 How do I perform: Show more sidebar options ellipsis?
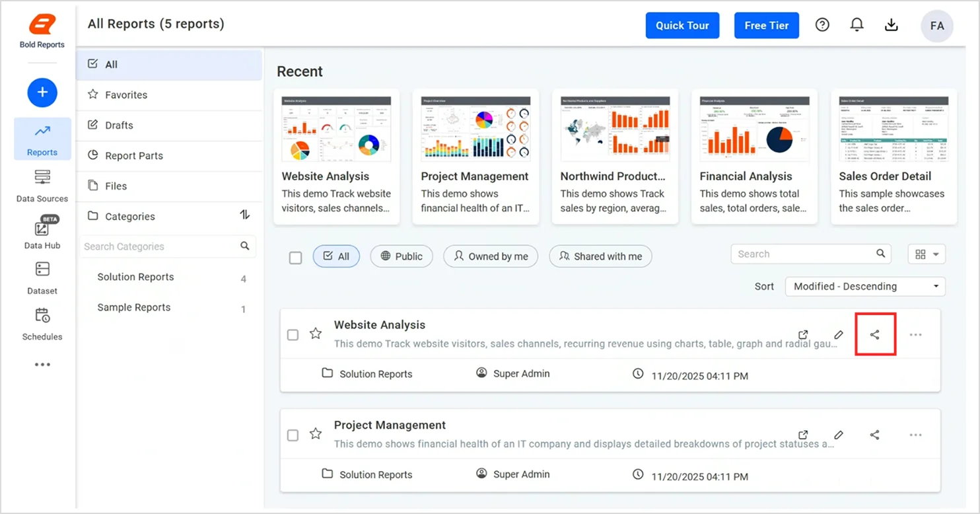click(x=42, y=365)
